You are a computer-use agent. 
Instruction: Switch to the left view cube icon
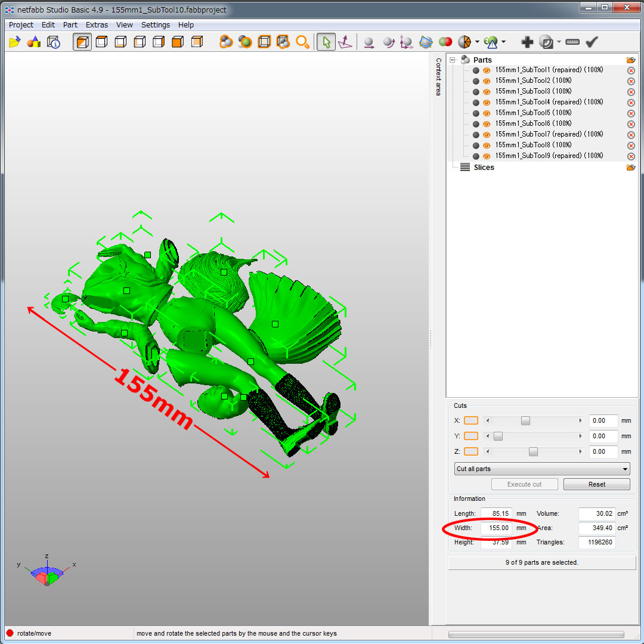(x=140, y=42)
